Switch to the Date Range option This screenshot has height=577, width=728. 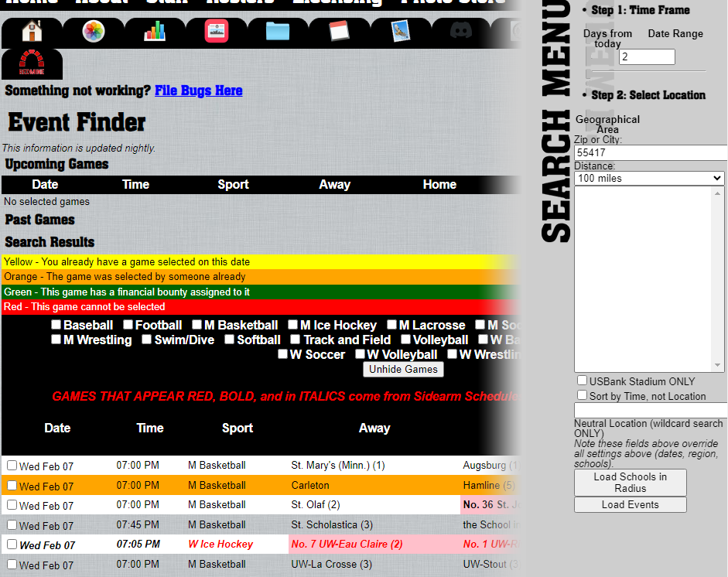[x=675, y=34]
